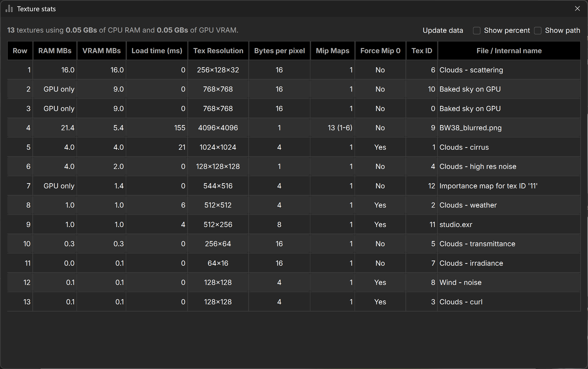Click the File / Internal name header
This screenshot has height=369, width=588.
[x=509, y=51]
